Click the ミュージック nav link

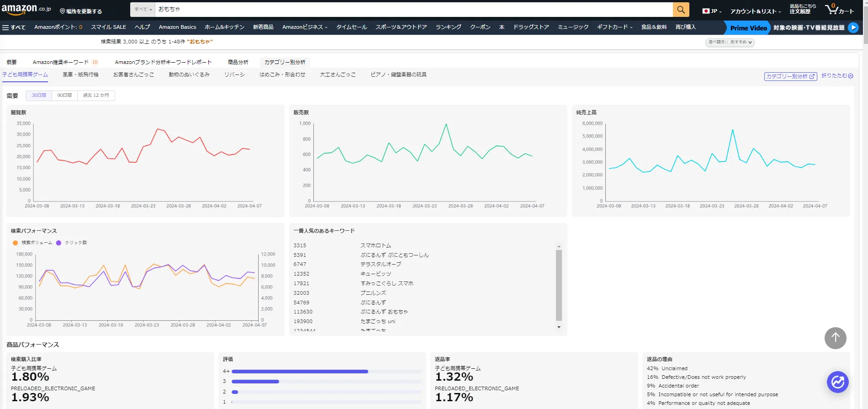pos(573,27)
